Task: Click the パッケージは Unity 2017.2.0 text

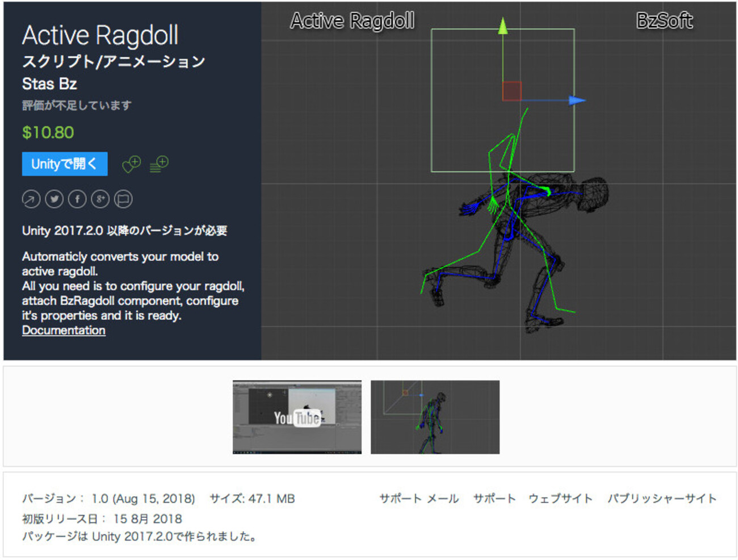Action: point(140,536)
